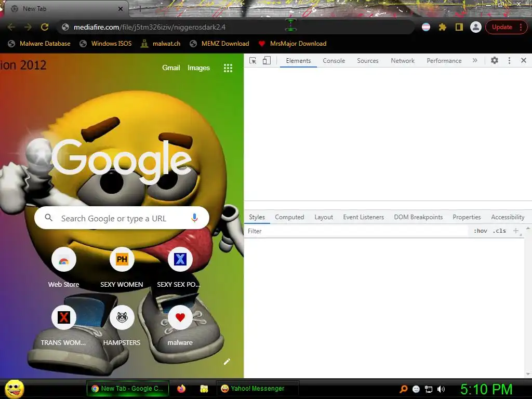Screen dimensions: 532x399
Task: Open a new browser tab with plus
Action: (140, 9)
